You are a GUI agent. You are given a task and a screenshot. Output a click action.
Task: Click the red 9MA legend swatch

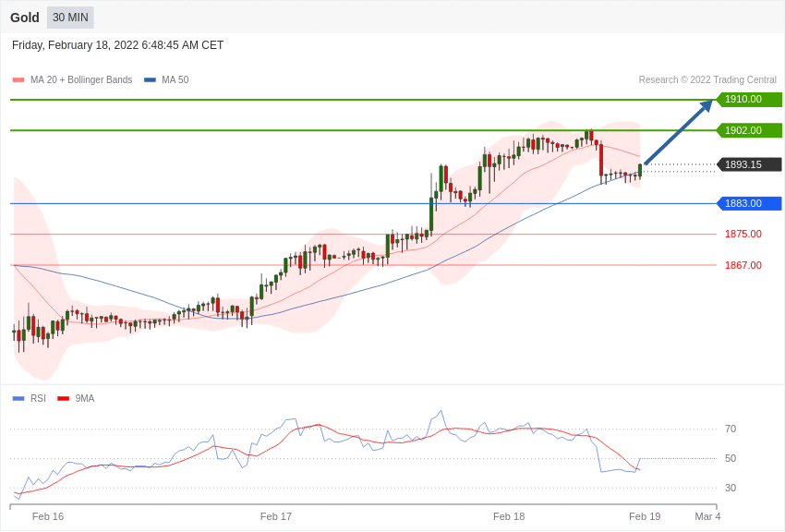63,399
